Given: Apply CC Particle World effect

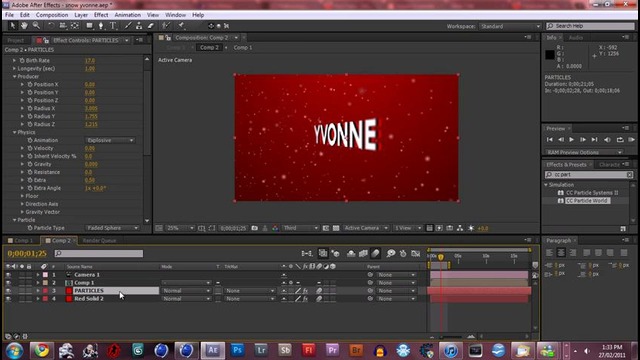Looking at the screenshot, I should (587, 201).
